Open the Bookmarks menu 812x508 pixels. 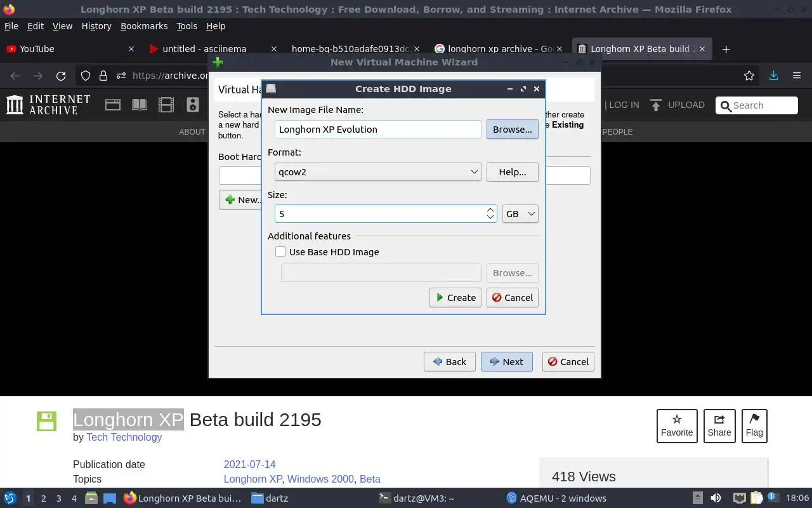144,26
